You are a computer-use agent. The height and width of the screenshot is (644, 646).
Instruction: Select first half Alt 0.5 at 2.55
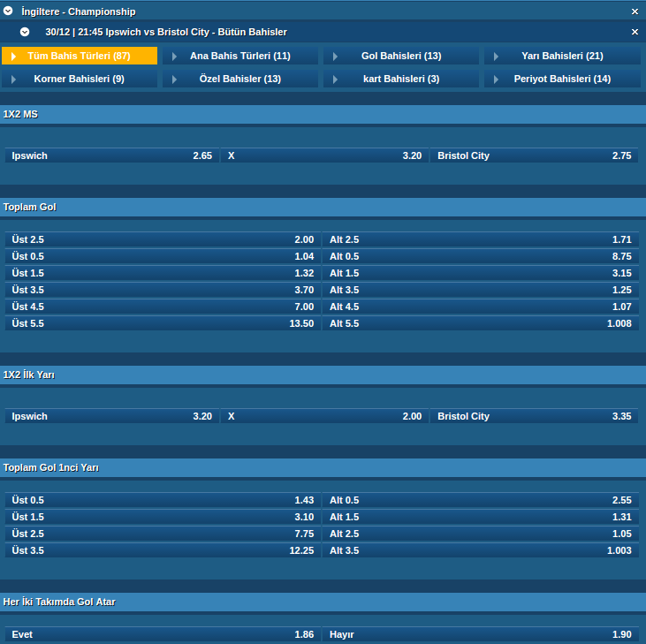pos(481,500)
